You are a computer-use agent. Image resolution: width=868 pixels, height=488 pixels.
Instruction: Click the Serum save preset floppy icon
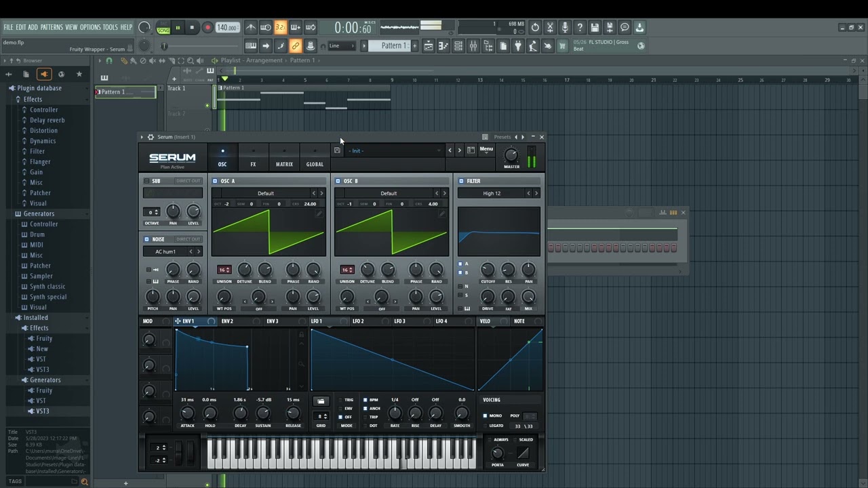coord(337,150)
